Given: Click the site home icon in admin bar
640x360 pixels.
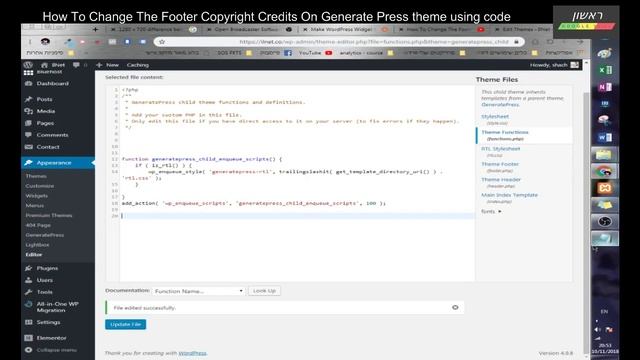Looking at the screenshot, I should (44, 65).
